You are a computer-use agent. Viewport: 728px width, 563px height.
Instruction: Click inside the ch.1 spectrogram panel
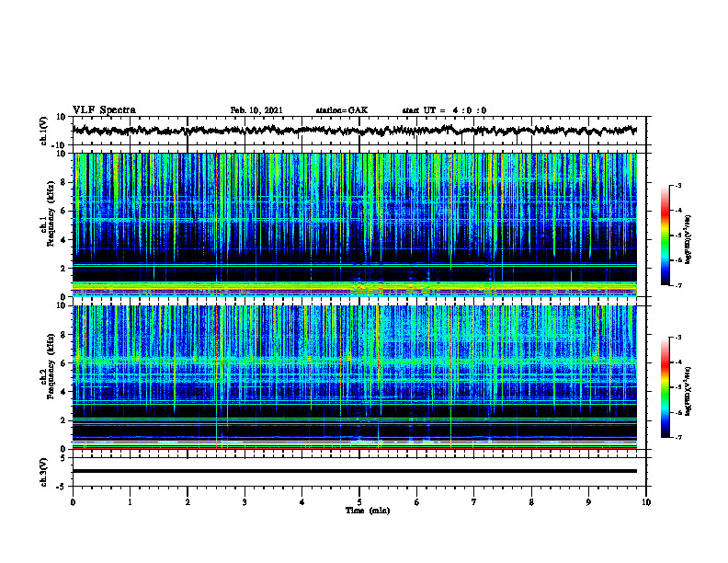pos(354,224)
